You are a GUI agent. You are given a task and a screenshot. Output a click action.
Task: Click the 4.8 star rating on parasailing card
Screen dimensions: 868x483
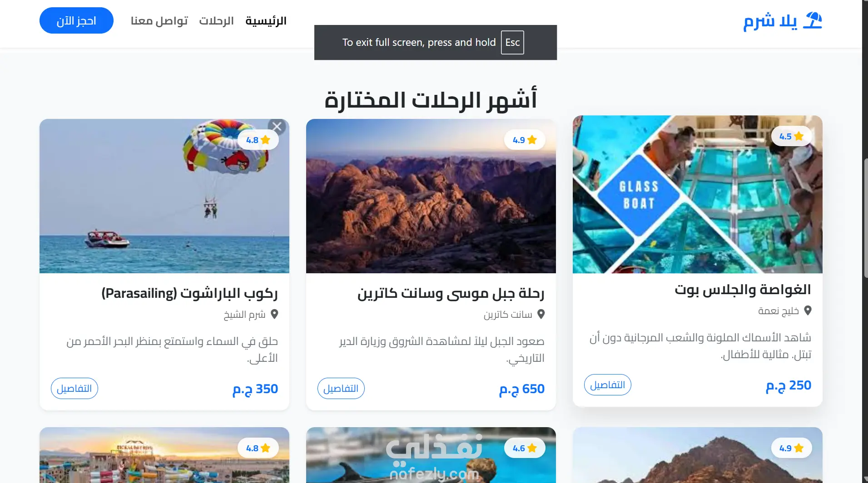tap(258, 140)
